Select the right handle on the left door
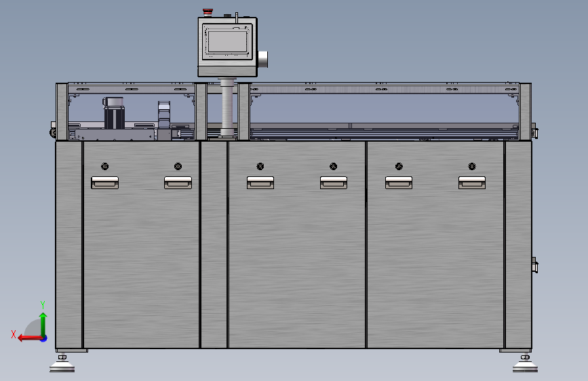The width and height of the screenshot is (588, 381). 178,182
